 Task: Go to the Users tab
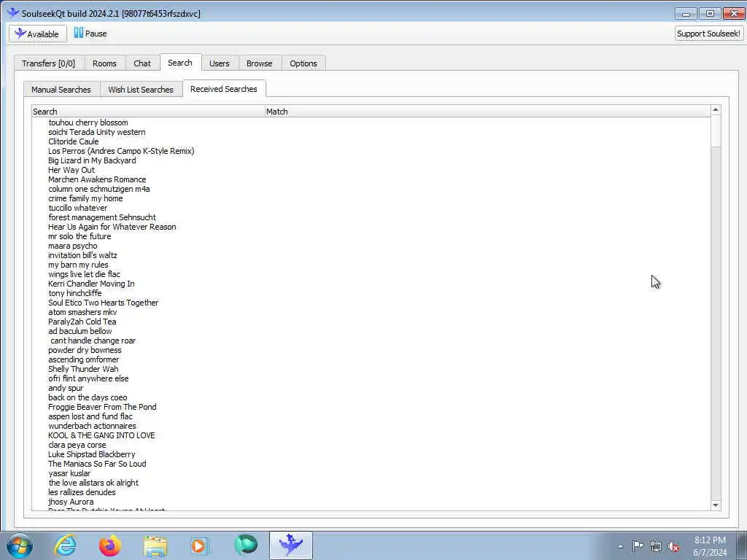(219, 63)
